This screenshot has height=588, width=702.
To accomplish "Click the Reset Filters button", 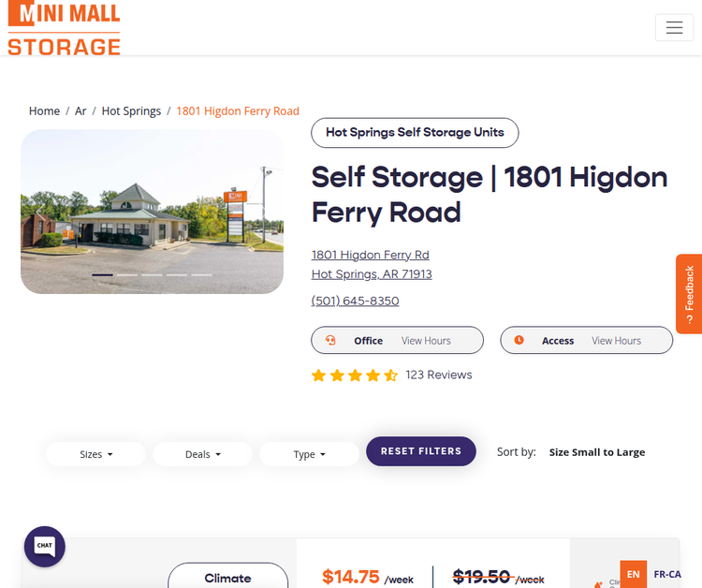I will [420, 451].
